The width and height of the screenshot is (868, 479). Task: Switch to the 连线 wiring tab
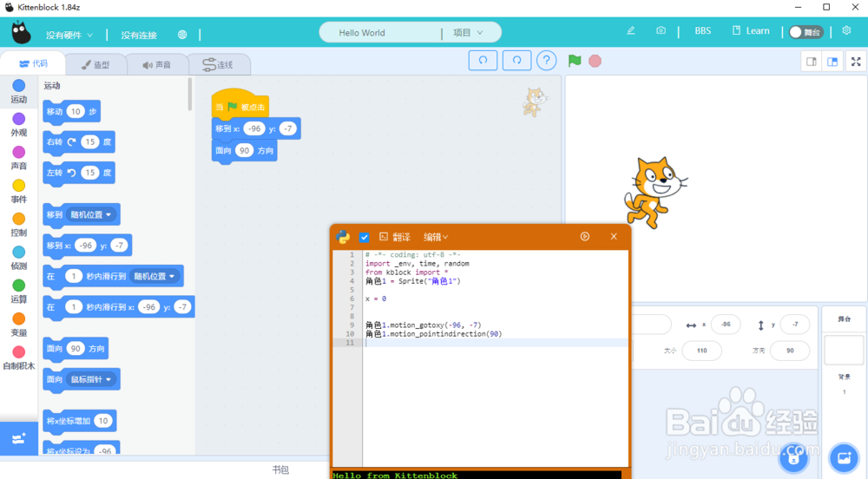tap(219, 65)
